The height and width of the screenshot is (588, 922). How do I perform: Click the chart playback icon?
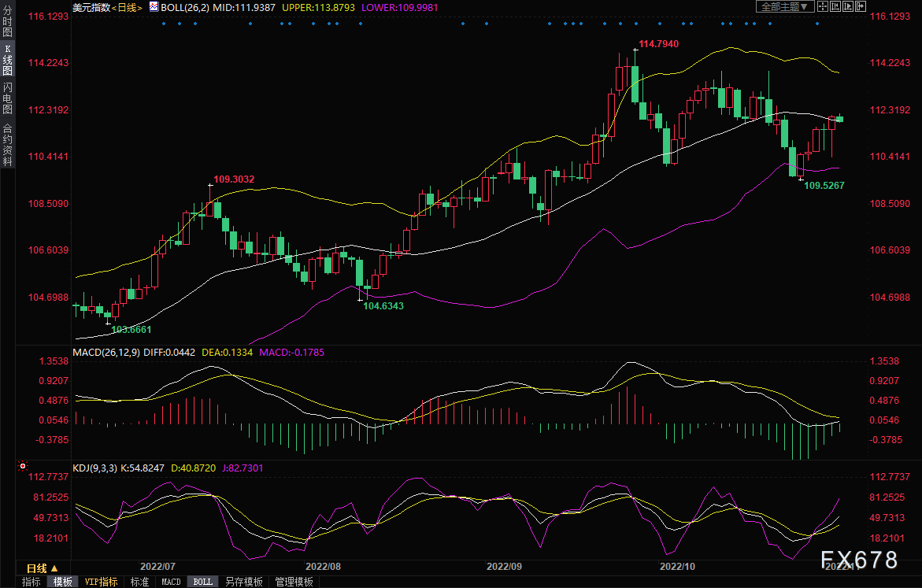[849, 6]
